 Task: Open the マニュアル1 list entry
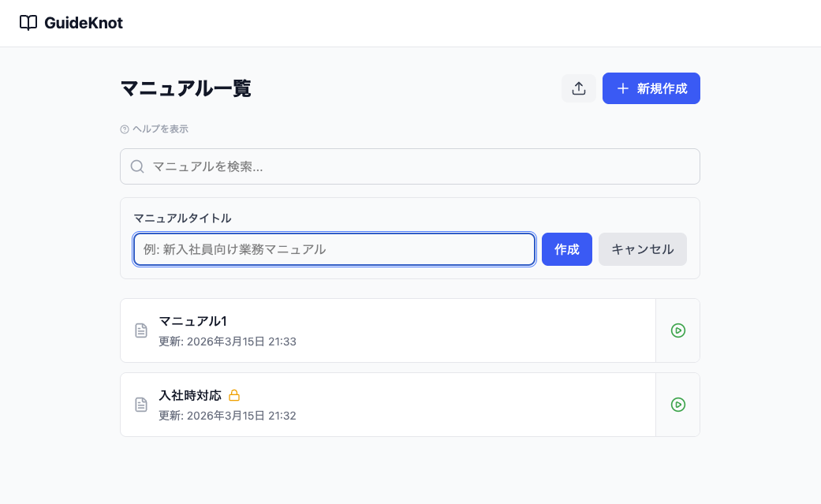click(355, 330)
